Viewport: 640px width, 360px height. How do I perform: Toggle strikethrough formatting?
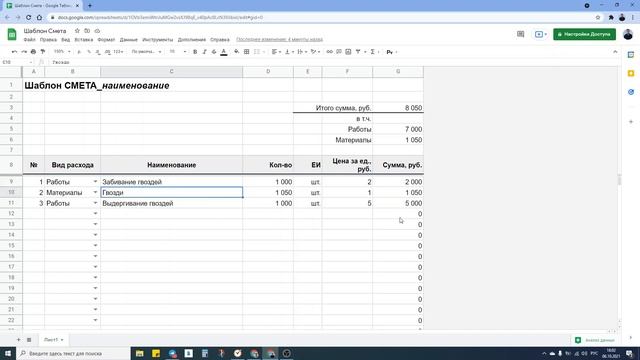[214, 52]
